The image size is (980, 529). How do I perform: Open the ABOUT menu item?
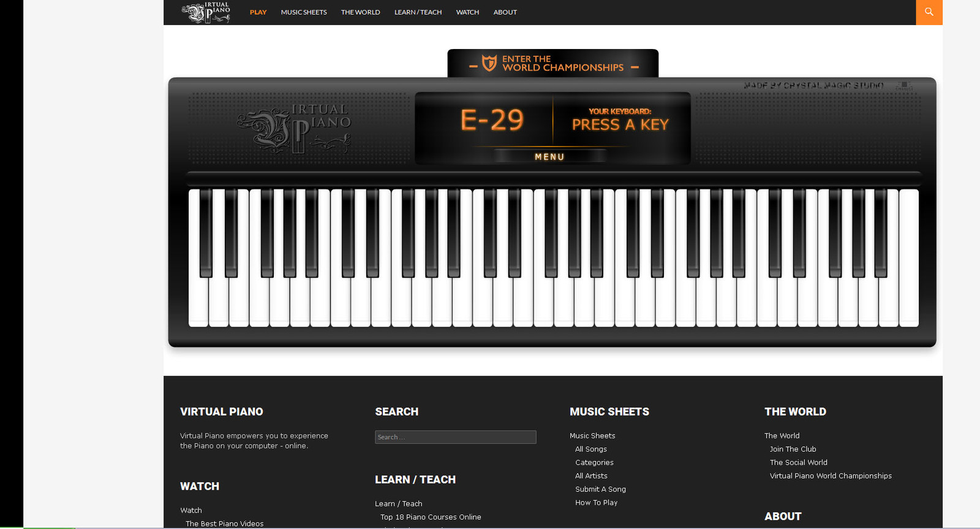point(505,12)
